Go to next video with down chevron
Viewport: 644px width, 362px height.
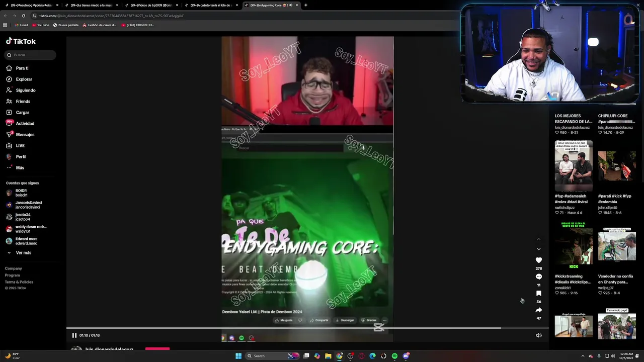click(x=539, y=249)
